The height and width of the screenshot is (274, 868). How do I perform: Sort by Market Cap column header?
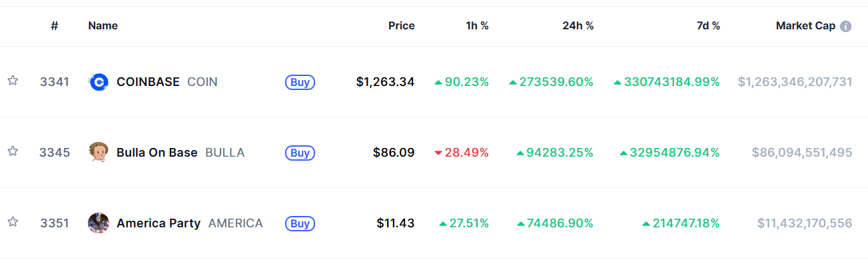pyautogui.click(x=805, y=26)
